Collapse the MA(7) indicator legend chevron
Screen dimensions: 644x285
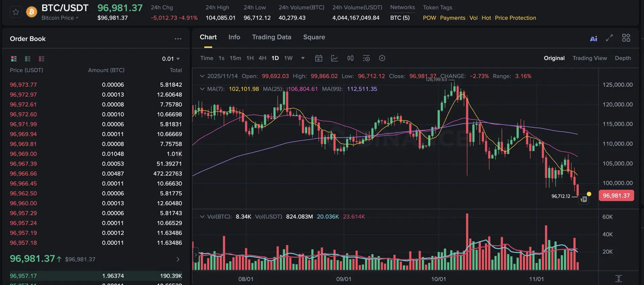click(x=202, y=89)
